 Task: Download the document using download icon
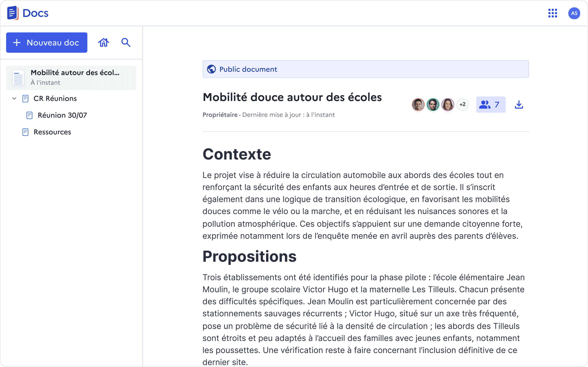tap(519, 105)
